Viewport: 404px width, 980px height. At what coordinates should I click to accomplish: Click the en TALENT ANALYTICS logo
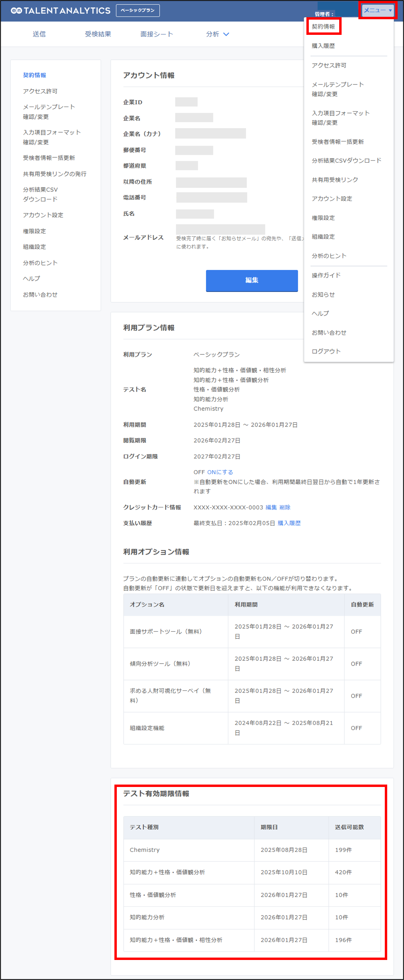(x=60, y=11)
